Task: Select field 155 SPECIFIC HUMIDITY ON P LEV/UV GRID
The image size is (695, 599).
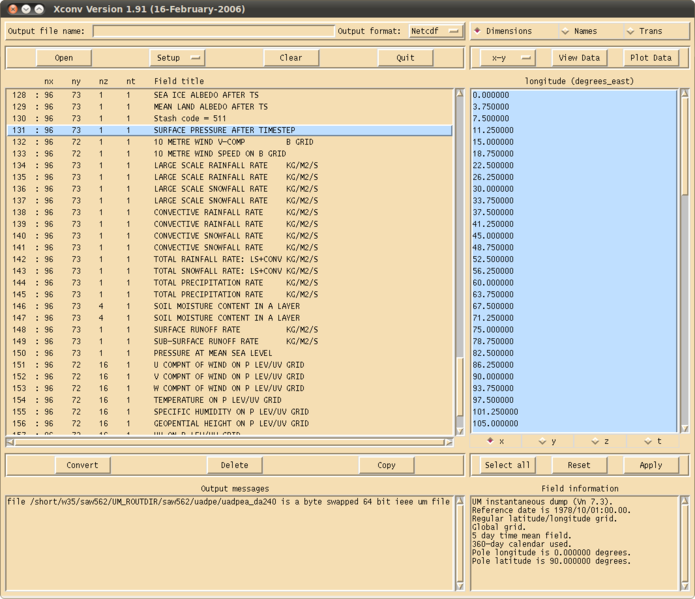Action: (x=230, y=412)
